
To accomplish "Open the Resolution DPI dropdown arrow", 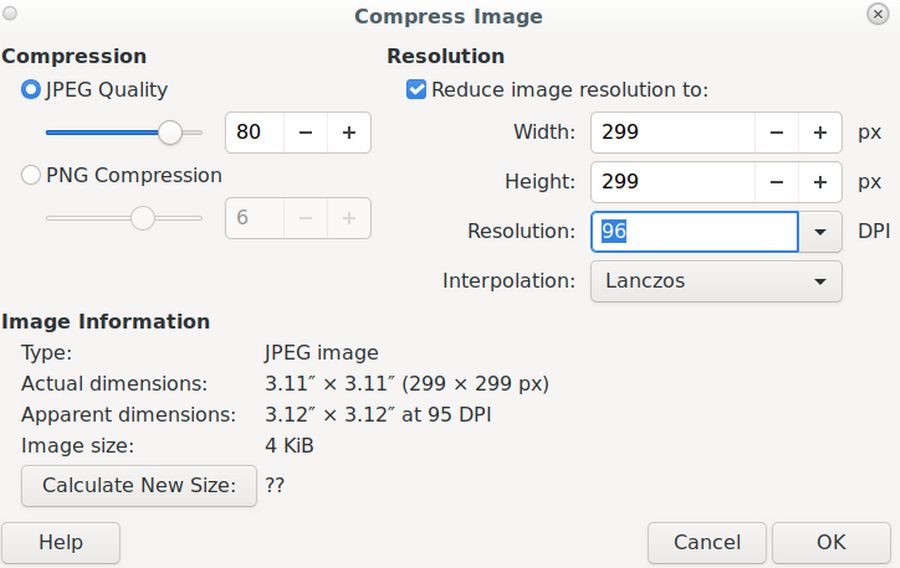I will click(820, 232).
